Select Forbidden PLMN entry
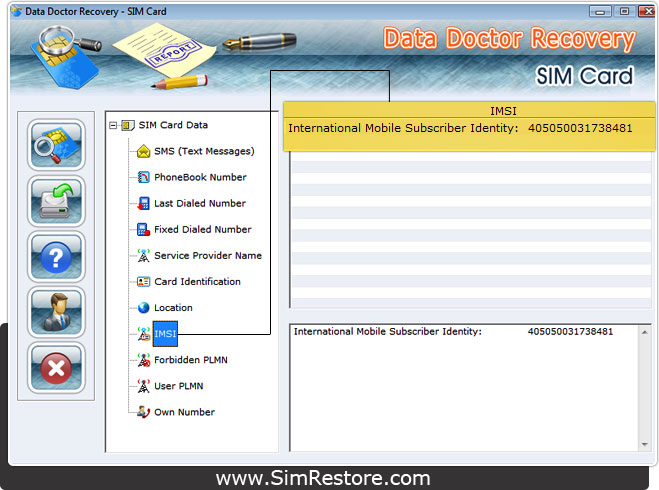 pos(191,360)
